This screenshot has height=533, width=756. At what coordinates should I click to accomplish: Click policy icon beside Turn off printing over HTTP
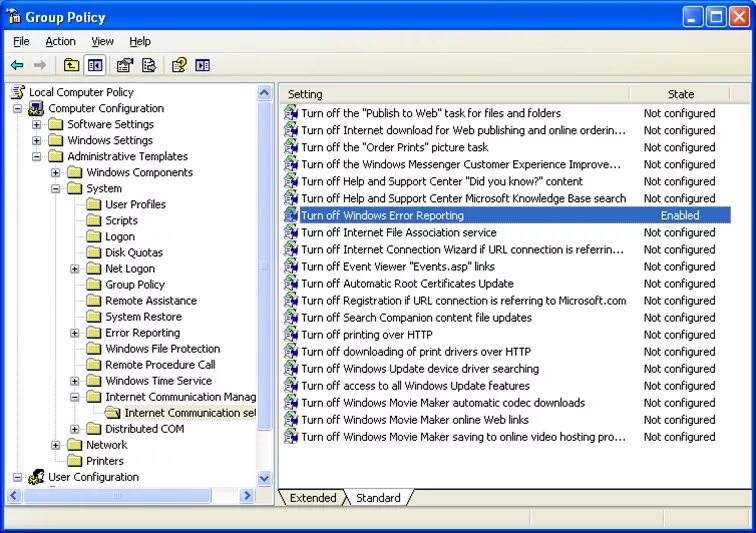[x=291, y=334]
